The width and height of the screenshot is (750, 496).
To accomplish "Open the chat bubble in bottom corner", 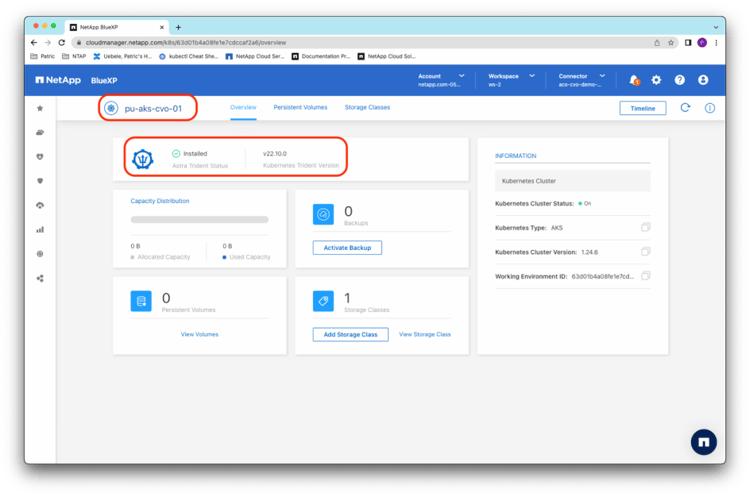I will click(x=704, y=442).
